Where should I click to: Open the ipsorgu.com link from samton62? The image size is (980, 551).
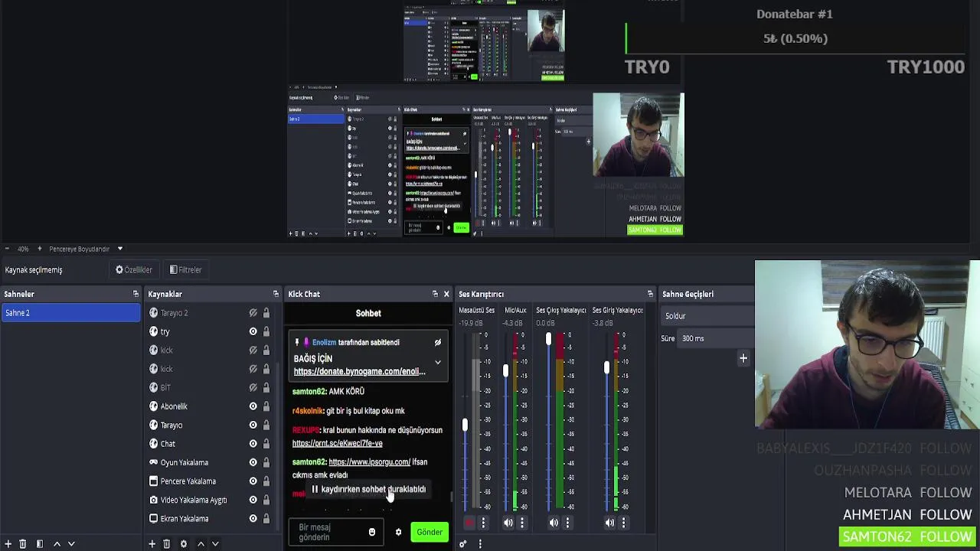369,462
